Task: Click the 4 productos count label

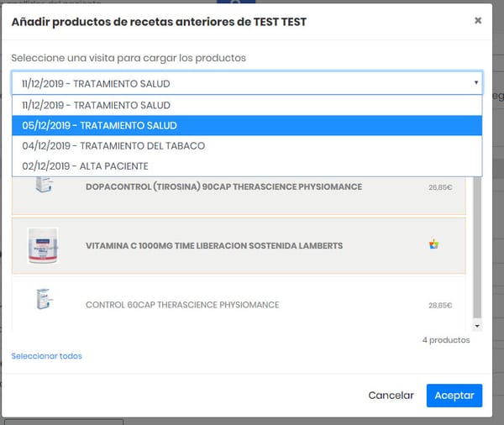Action: 446,340
